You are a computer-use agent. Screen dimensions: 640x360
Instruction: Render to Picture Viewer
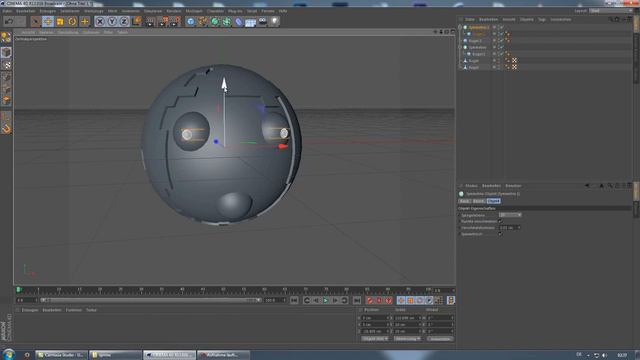point(163,21)
